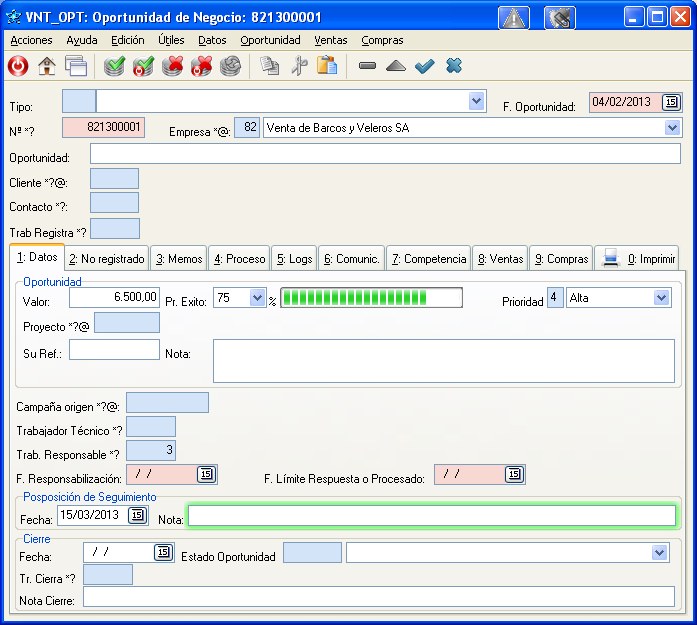Click save and exit green check icon
The height and width of the screenshot is (625, 697).
143,66
